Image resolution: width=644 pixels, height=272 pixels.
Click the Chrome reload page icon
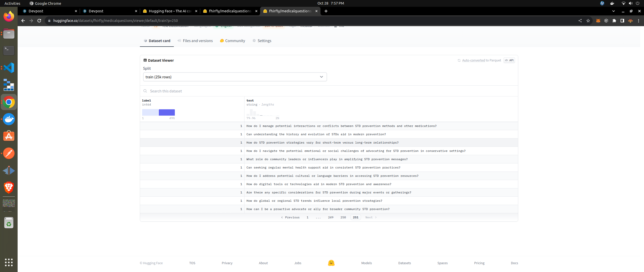(x=39, y=21)
